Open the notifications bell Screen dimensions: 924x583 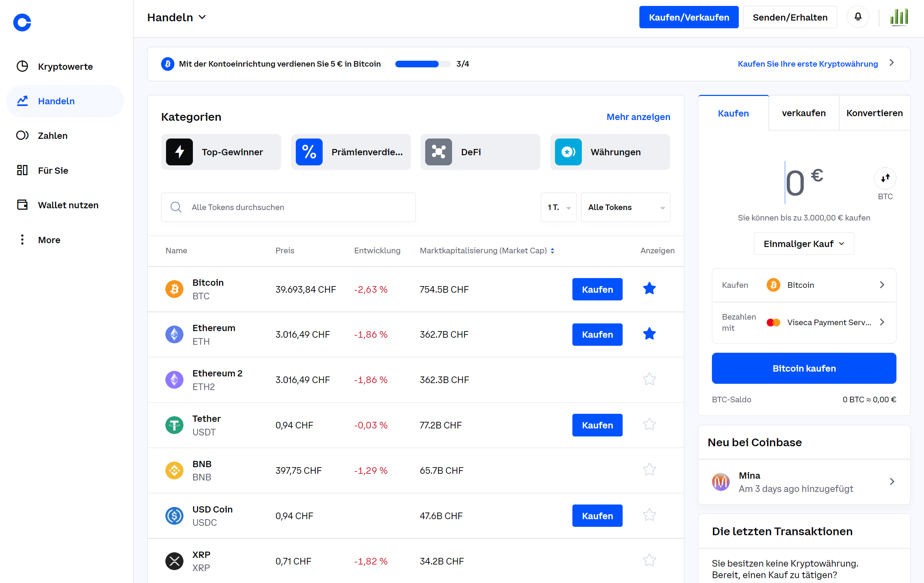click(x=858, y=17)
